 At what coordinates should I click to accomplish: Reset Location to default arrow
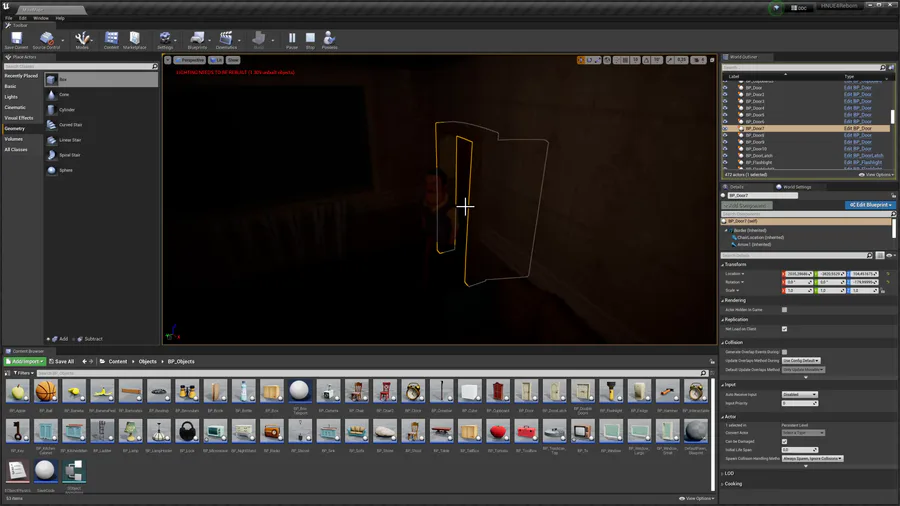888,274
